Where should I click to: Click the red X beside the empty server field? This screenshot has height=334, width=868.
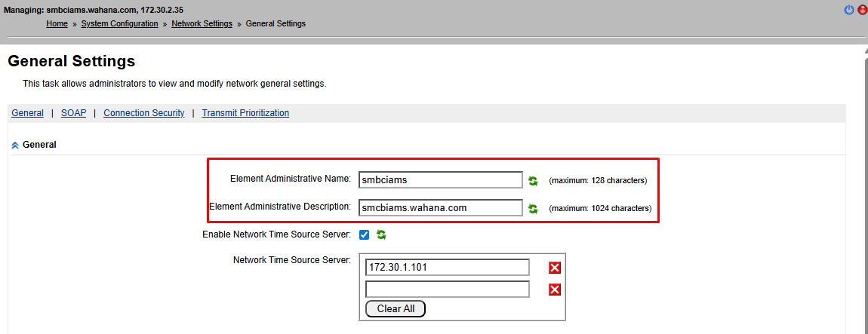pos(555,290)
